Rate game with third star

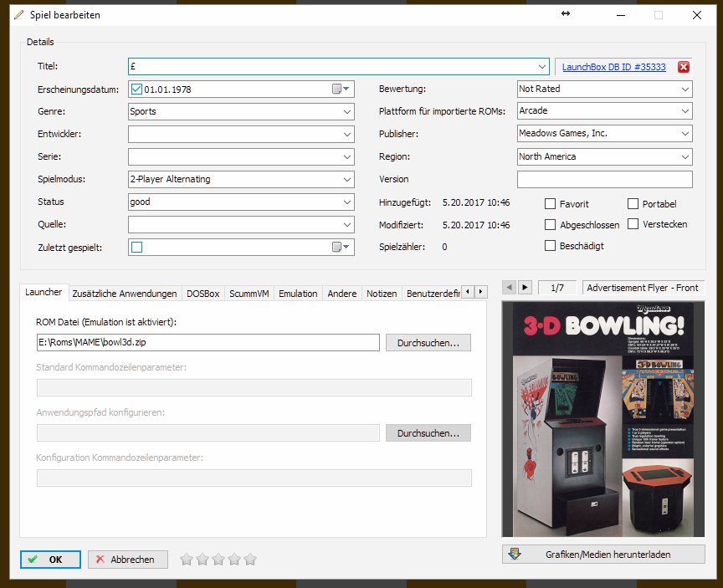coord(218,560)
